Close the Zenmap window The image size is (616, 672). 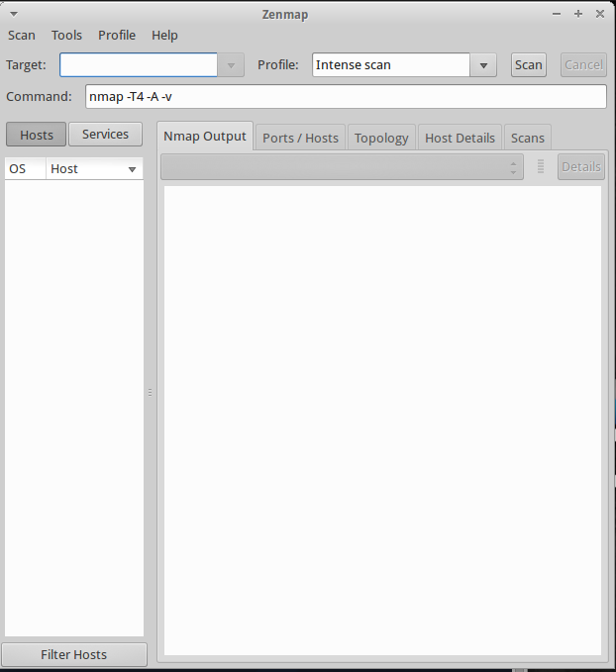click(600, 14)
